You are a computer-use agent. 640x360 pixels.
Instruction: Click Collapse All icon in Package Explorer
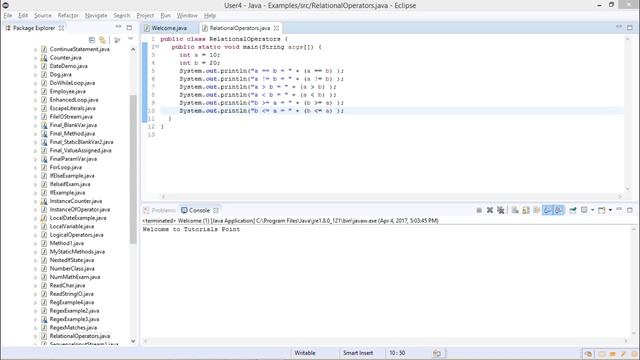[x=92, y=40]
